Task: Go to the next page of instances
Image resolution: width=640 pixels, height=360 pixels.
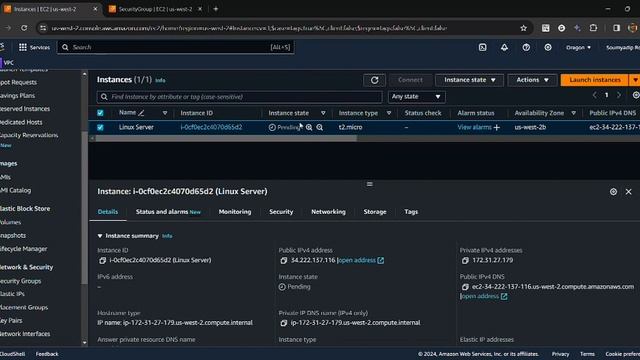Action: click(x=619, y=95)
